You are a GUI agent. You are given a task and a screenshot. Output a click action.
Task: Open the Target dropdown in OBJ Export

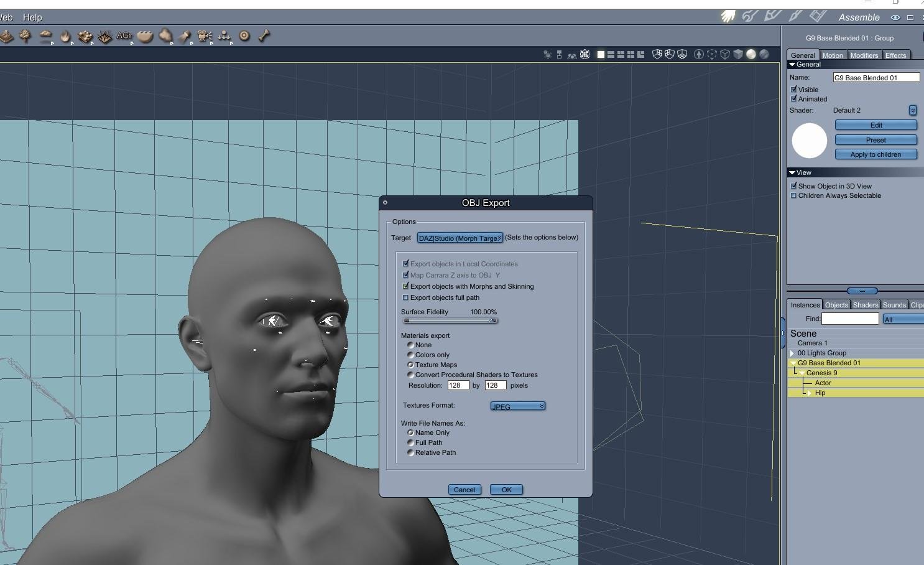[x=460, y=238]
